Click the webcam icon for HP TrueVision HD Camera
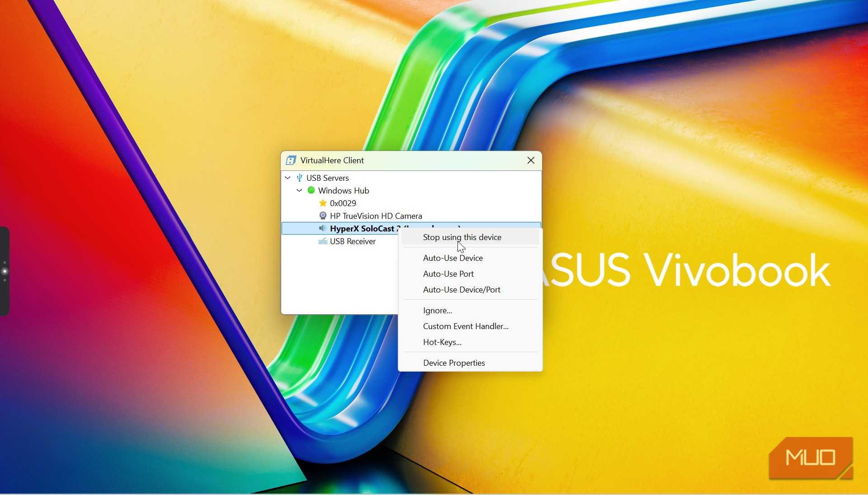The image size is (868, 495). pos(323,216)
